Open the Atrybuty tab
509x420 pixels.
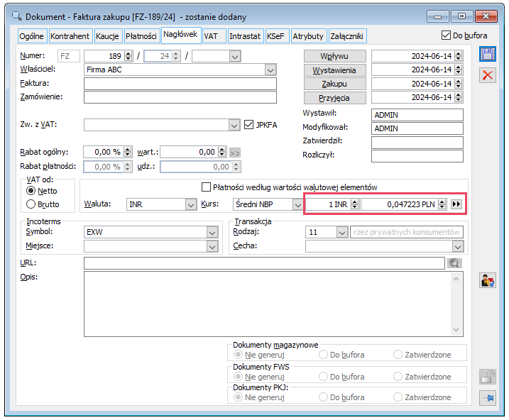pyautogui.click(x=308, y=36)
